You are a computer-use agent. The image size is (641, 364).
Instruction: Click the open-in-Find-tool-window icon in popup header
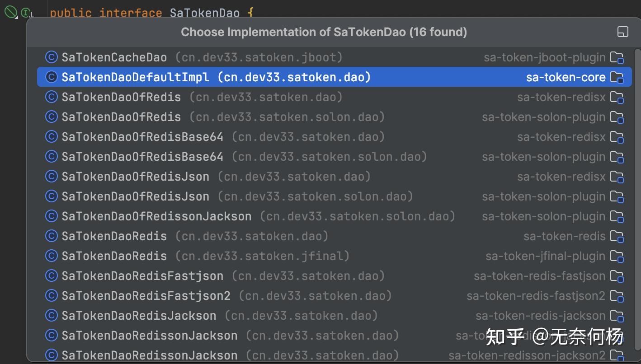[x=622, y=32]
